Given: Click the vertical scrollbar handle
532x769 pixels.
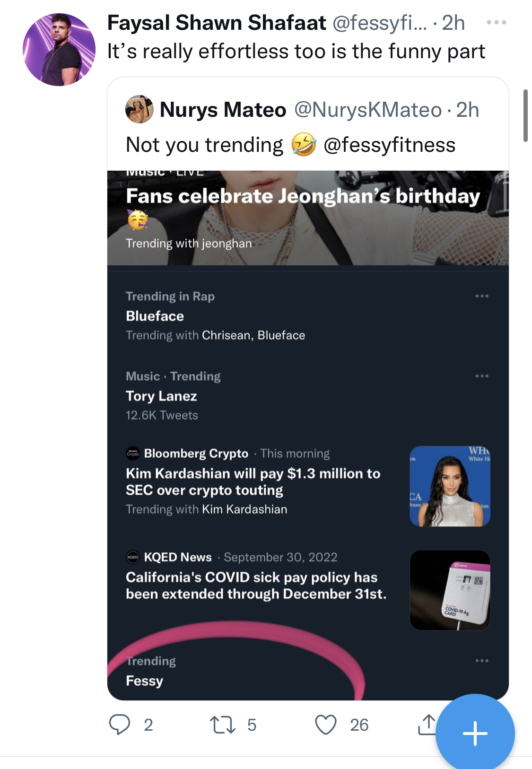Looking at the screenshot, I should click(x=525, y=115).
